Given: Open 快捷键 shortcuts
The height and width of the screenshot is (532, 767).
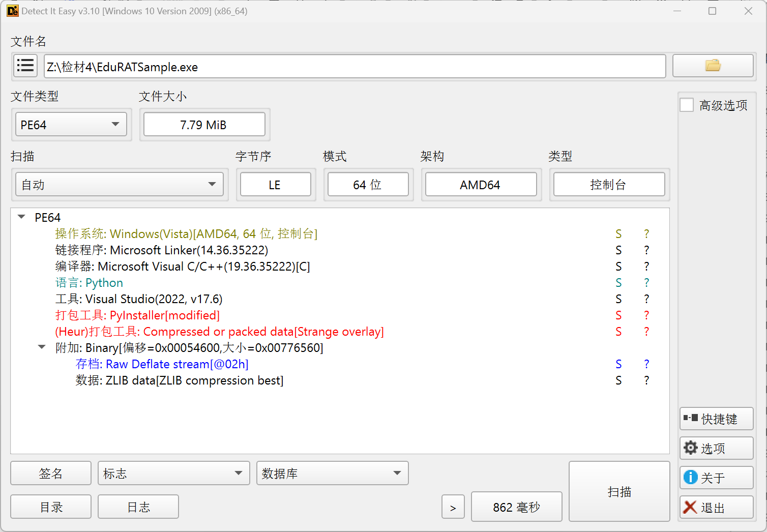Looking at the screenshot, I should click(x=717, y=419).
